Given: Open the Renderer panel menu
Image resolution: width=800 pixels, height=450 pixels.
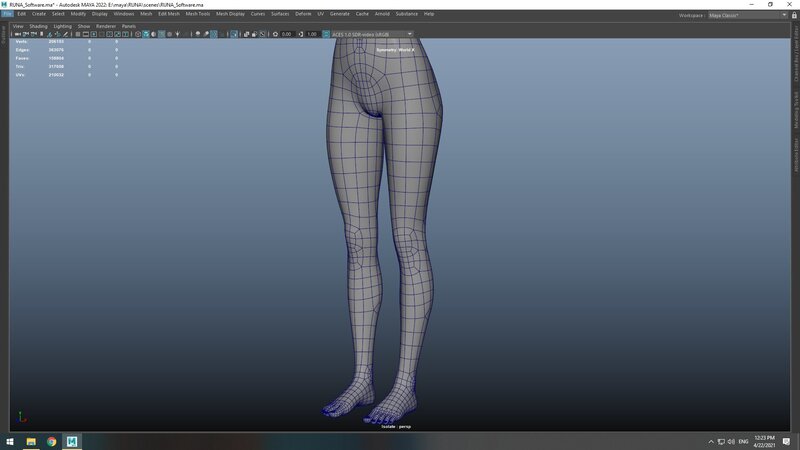Looking at the screenshot, I should [106, 26].
